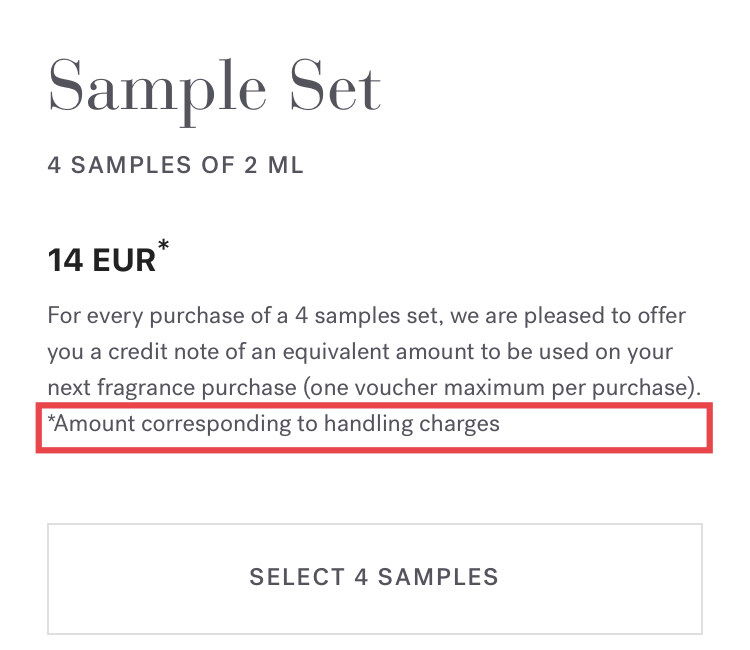Click the SELECT 4 SAMPLES button
750x650 pixels.
pos(375,579)
